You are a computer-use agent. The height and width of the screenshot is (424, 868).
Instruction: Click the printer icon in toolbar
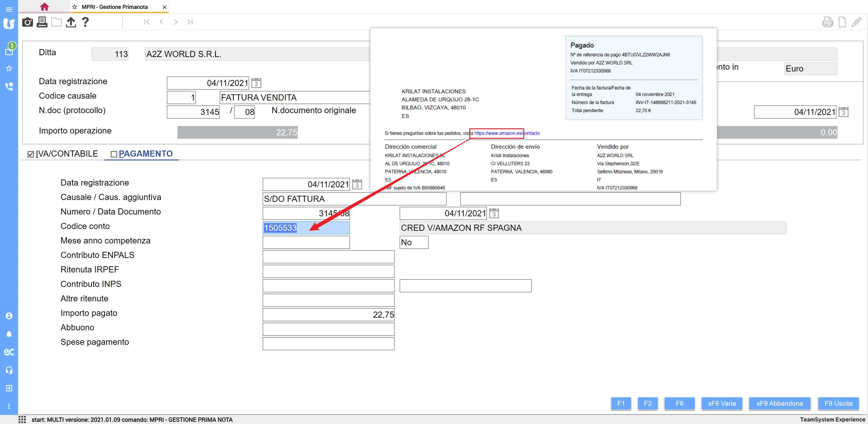(42, 22)
